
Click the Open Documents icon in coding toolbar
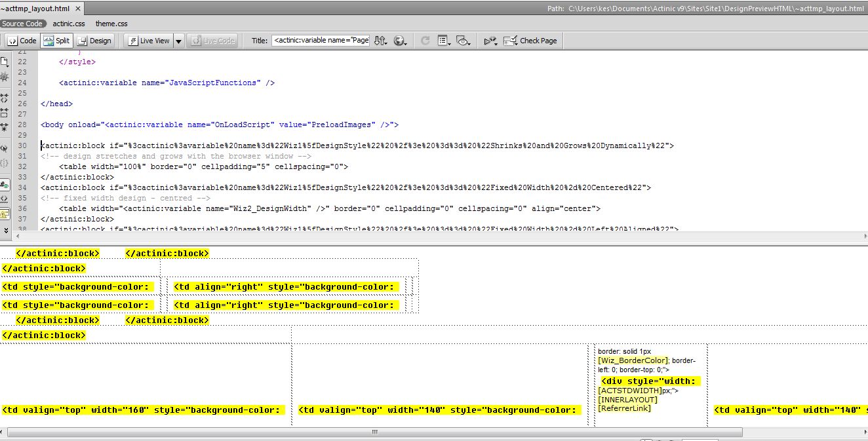tap(5, 62)
